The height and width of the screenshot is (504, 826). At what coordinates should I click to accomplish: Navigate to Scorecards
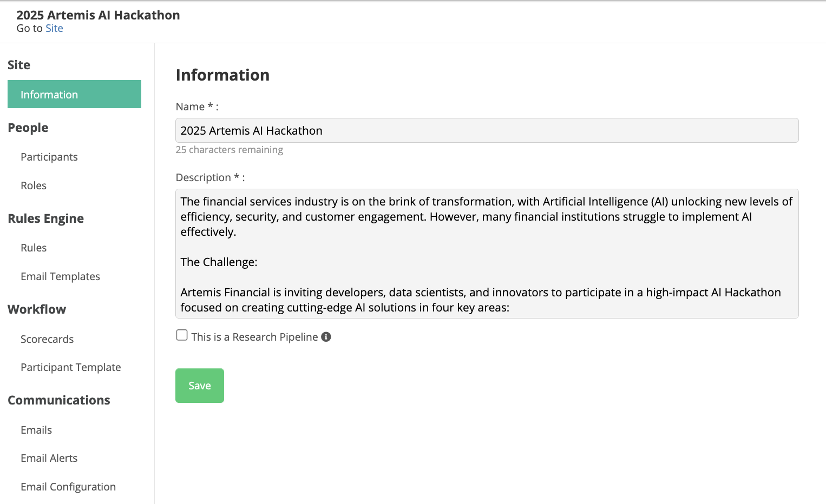click(47, 339)
